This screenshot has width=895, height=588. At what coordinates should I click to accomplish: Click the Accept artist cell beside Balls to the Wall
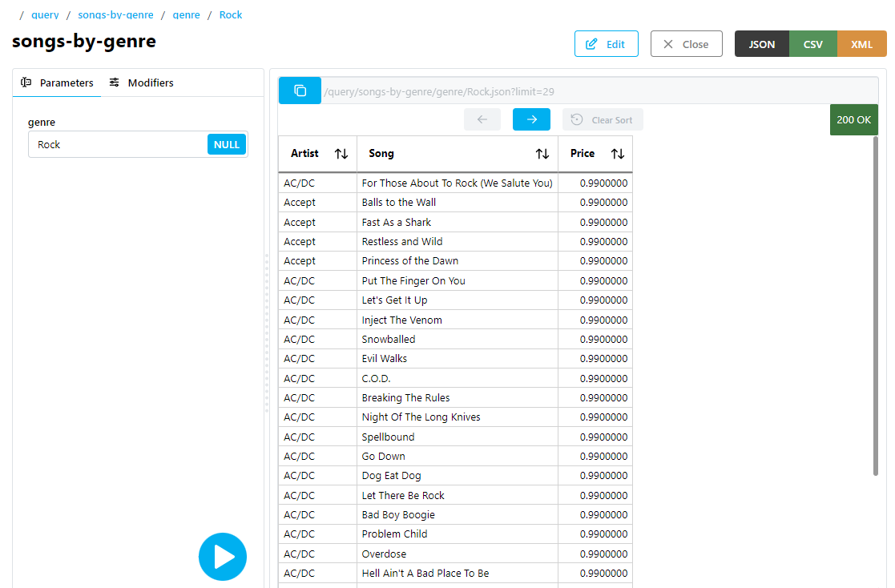click(317, 203)
